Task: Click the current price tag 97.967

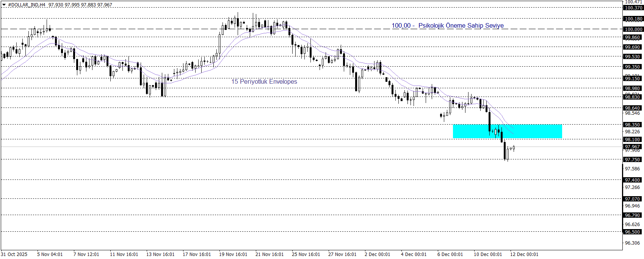Action: [x=632, y=147]
